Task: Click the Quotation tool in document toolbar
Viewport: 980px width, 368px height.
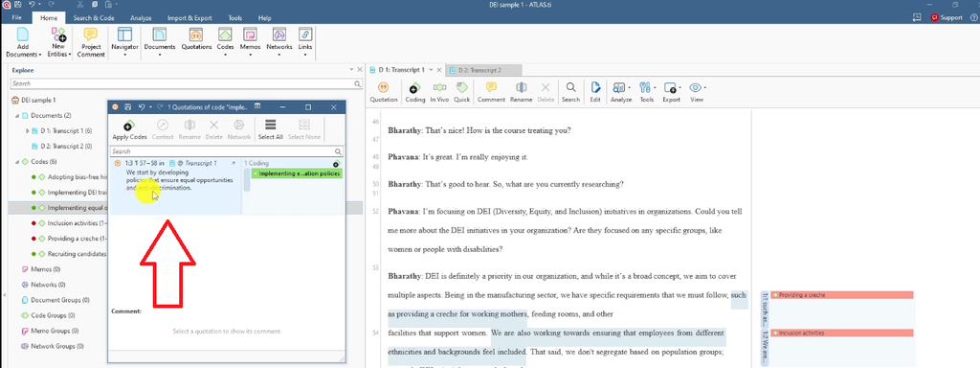Action: point(383,92)
